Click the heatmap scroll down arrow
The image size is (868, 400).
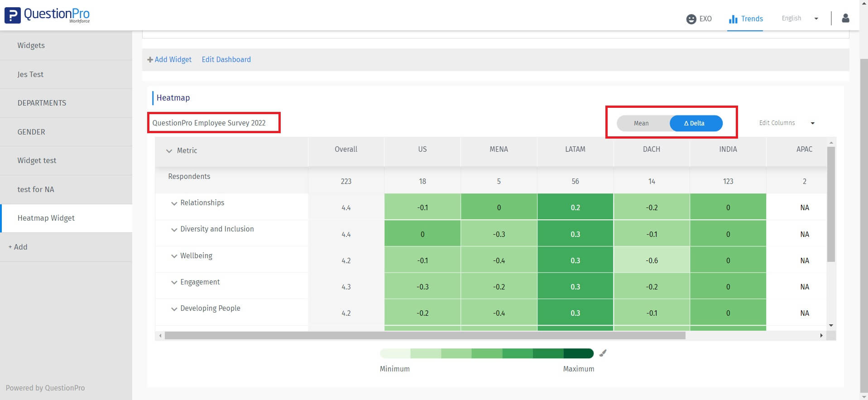pos(831,325)
